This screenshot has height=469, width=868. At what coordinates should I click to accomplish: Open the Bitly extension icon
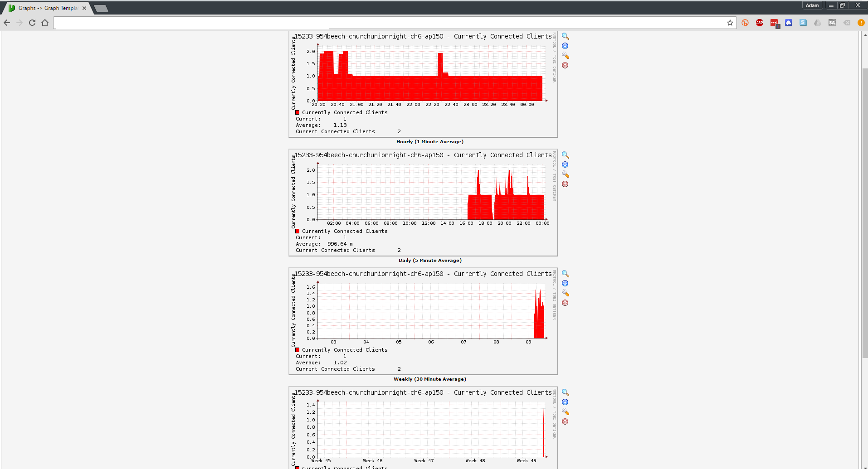pyautogui.click(x=745, y=23)
